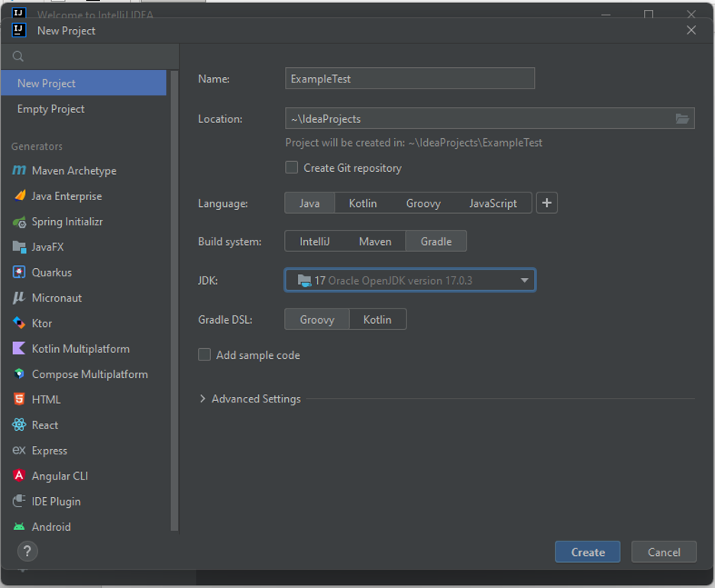Select Kotlin as the language

coord(363,203)
